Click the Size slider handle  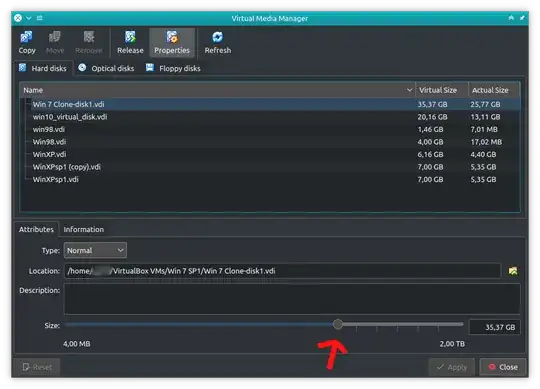click(338, 324)
